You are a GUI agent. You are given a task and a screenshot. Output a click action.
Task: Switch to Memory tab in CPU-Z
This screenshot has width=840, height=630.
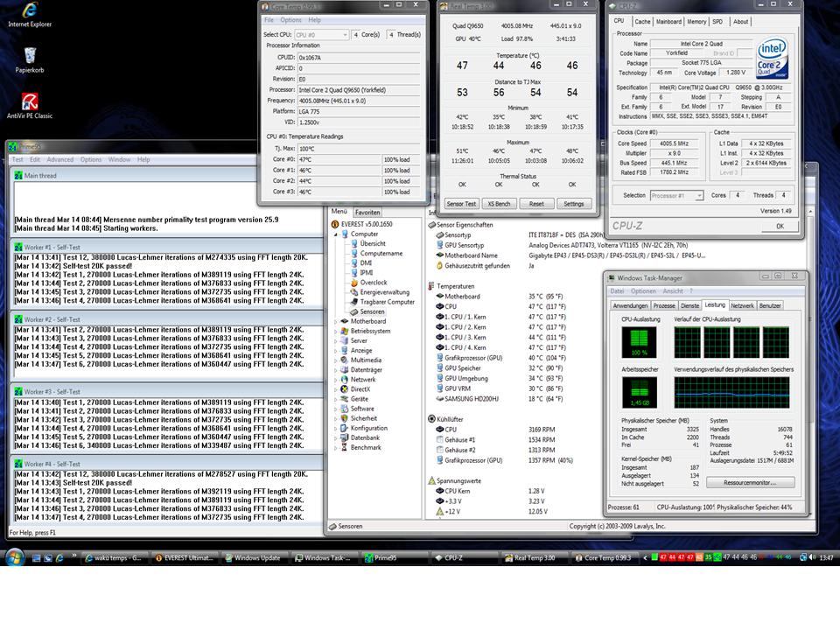696,21
